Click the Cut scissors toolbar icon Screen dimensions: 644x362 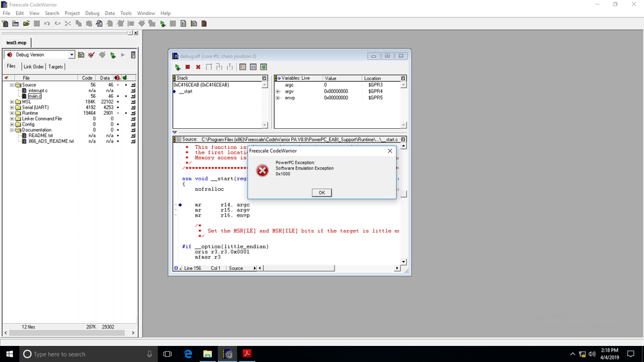click(68, 24)
